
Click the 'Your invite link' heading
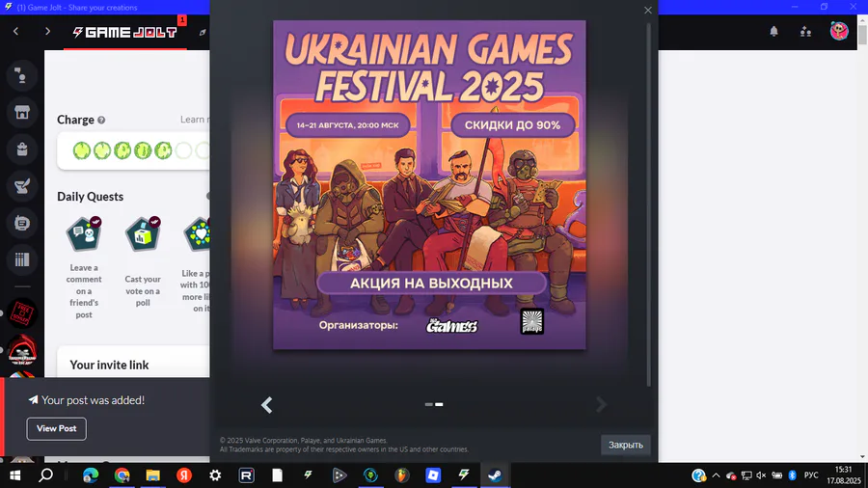(109, 366)
